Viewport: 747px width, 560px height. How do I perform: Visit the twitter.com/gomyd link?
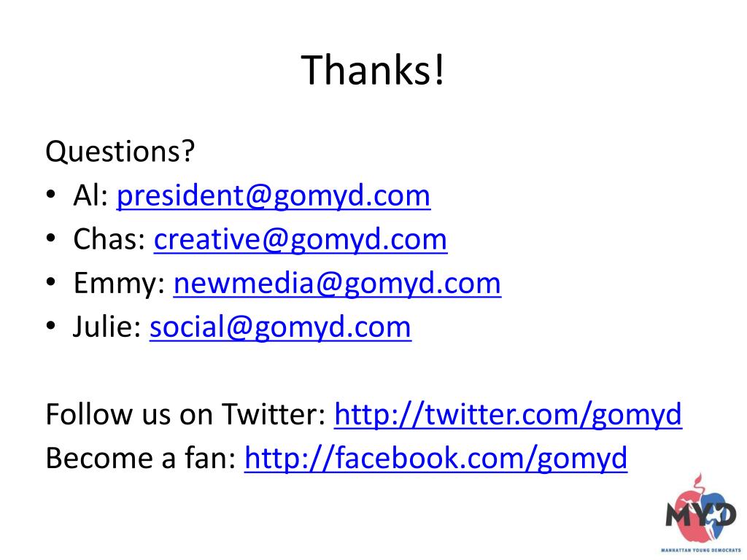508,414
